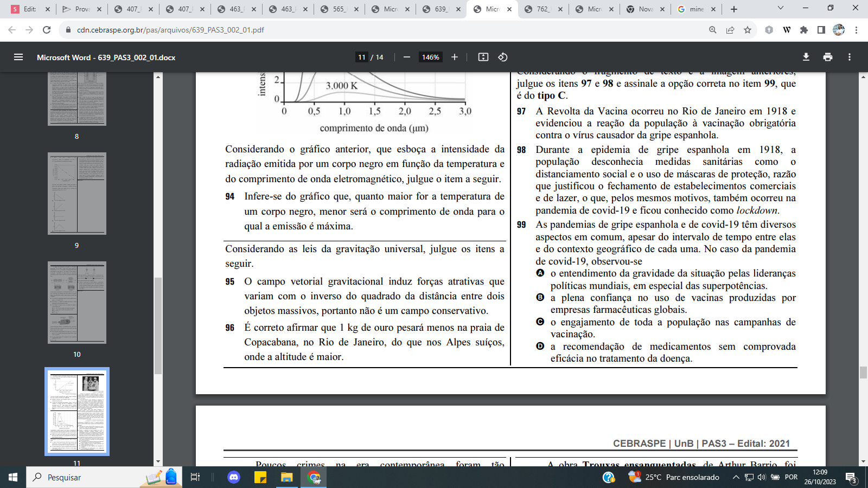Print the PDF document
This screenshot has height=488, width=868.
[x=828, y=57]
